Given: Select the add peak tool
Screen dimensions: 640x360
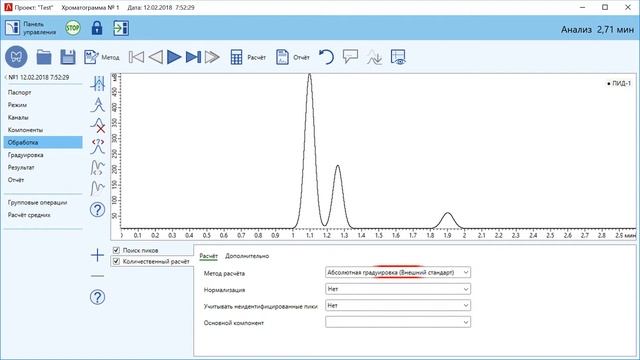Looking at the screenshot, I should click(x=98, y=105).
